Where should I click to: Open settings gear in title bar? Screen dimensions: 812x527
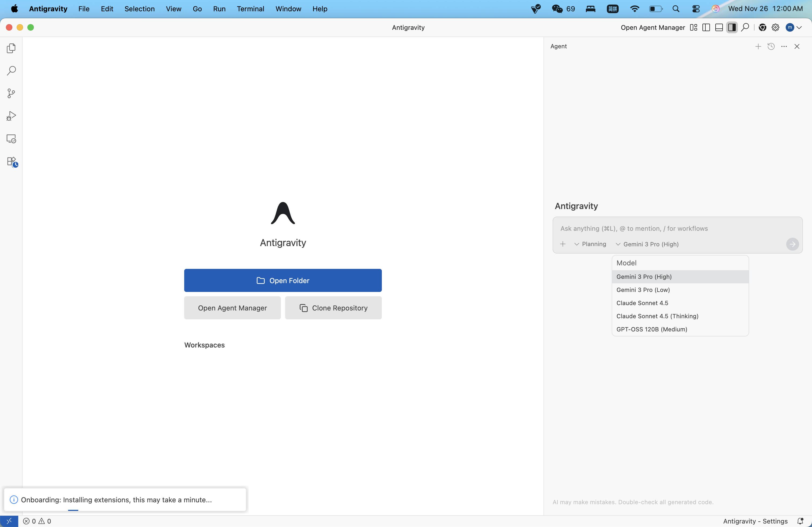[775, 28]
